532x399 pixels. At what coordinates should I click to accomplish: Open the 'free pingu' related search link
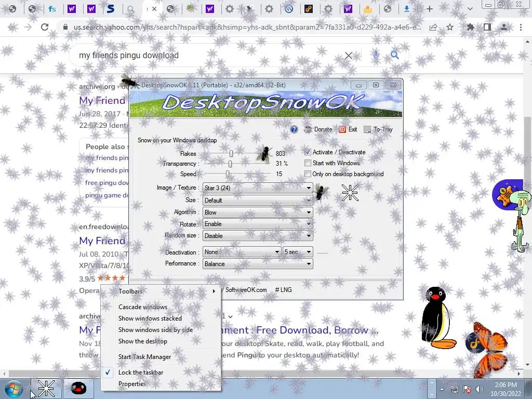pyautogui.click(x=107, y=182)
